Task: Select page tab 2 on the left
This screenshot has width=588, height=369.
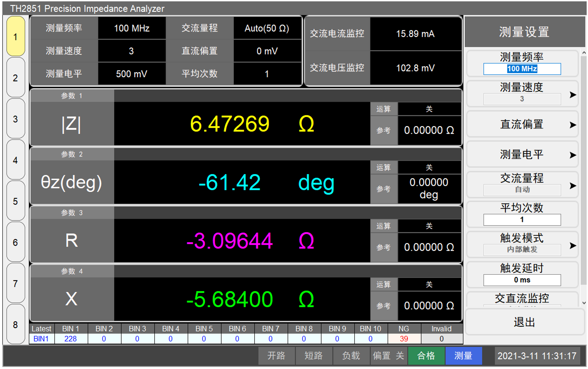Action: (15, 78)
